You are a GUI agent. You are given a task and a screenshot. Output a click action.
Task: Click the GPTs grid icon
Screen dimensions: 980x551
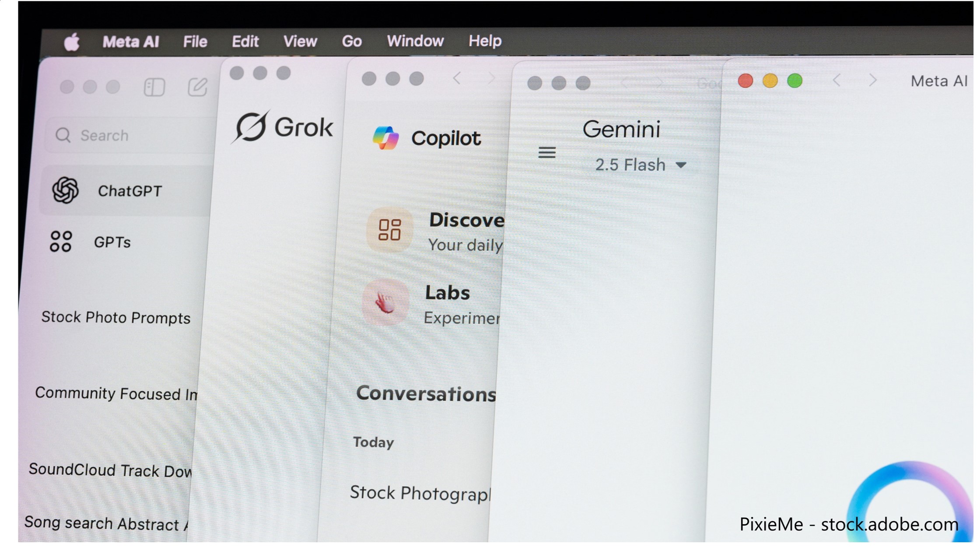coord(60,242)
